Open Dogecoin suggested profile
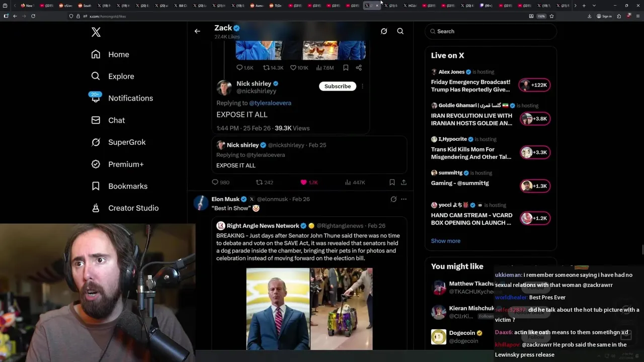Image resolution: width=644 pixels, height=362 pixels. pos(462,333)
